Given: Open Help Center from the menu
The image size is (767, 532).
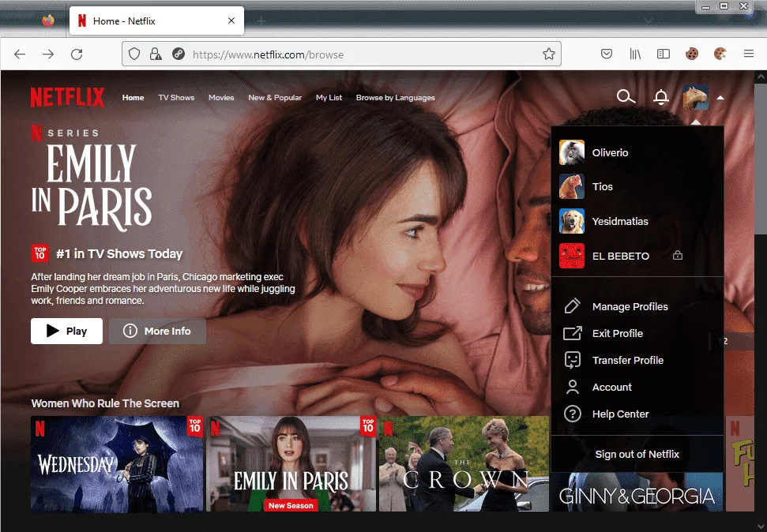Looking at the screenshot, I should tap(620, 414).
